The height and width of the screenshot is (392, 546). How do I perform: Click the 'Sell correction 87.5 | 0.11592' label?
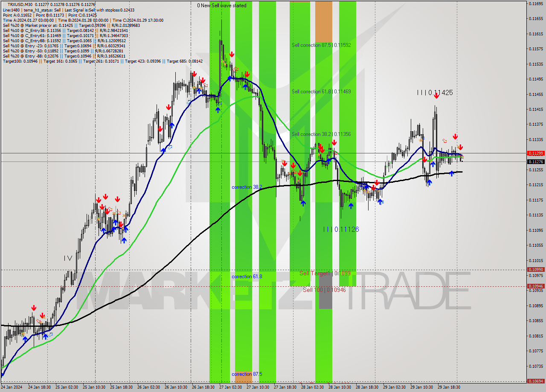point(321,45)
